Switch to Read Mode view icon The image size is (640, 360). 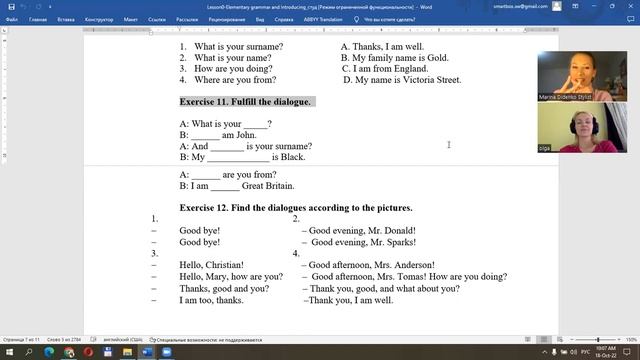pos(528,340)
